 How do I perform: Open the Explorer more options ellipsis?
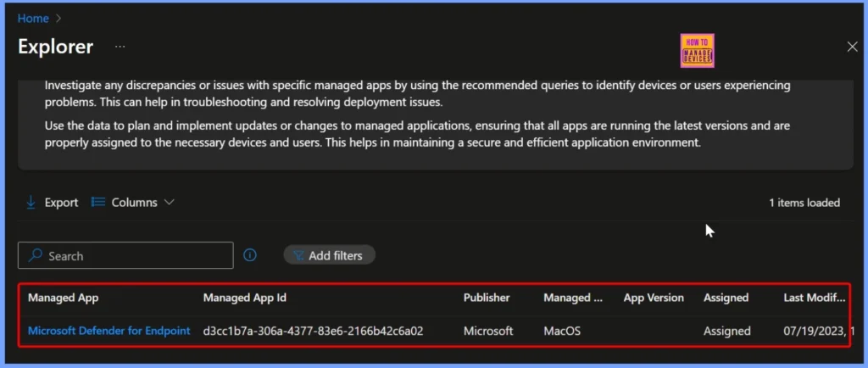point(120,47)
